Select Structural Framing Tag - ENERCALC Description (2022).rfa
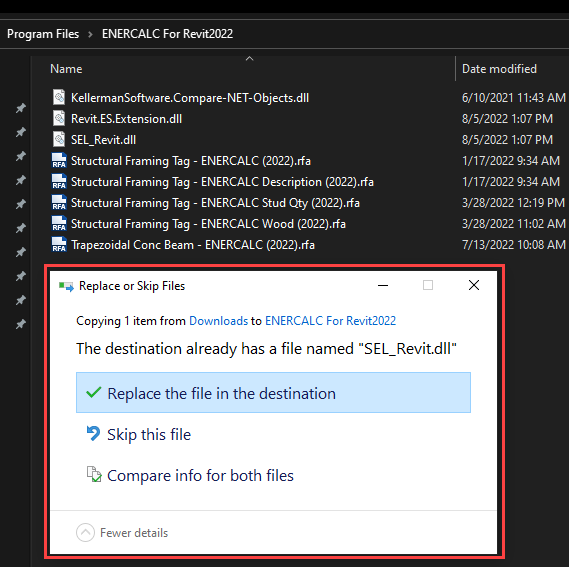The height and width of the screenshot is (567, 569). tap(222, 182)
